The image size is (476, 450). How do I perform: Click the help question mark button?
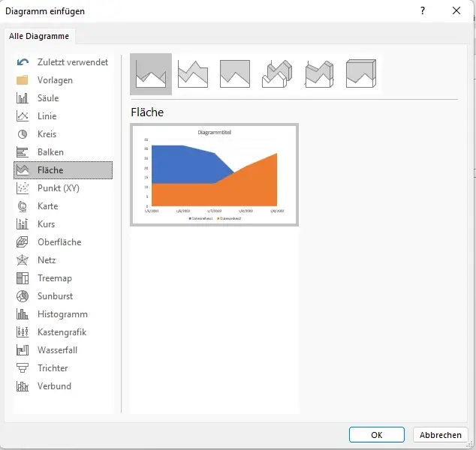(x=423, y=10)
